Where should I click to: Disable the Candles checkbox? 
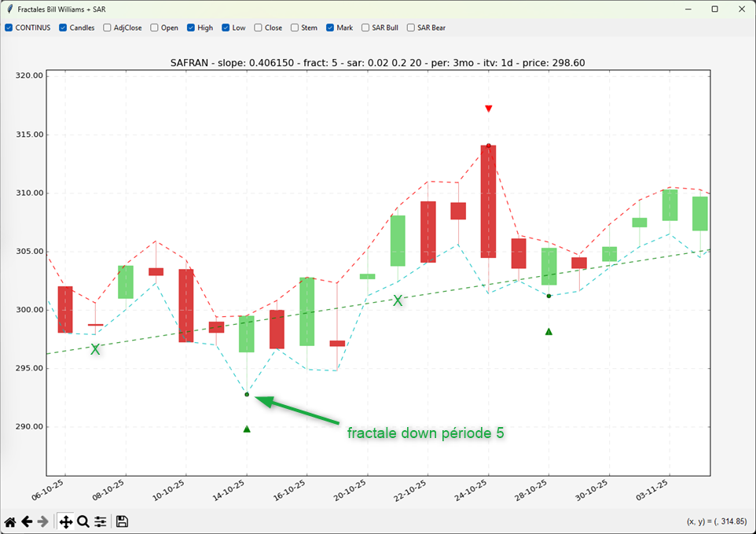tap(64, 28)
